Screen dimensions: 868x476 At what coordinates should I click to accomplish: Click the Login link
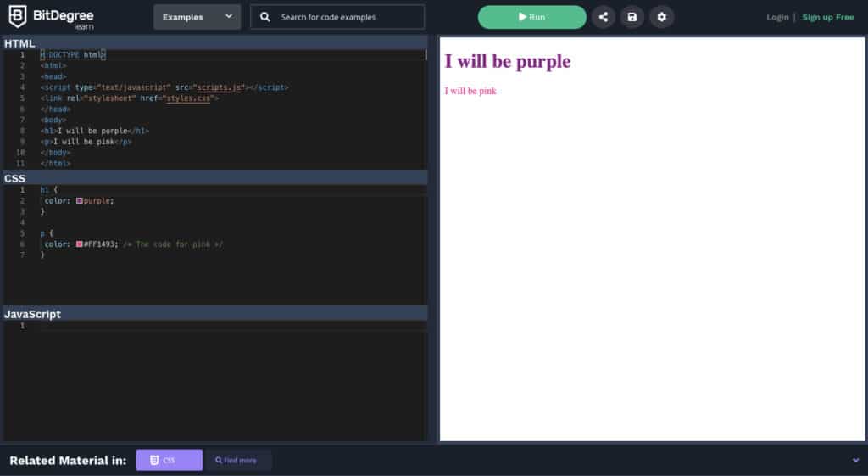776,17
